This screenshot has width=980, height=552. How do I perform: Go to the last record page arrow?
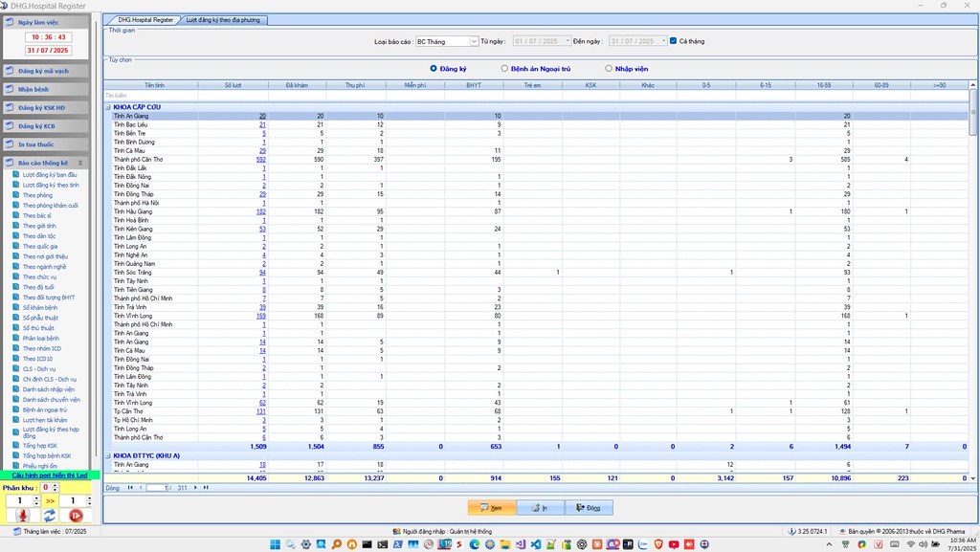coord(206,488)
